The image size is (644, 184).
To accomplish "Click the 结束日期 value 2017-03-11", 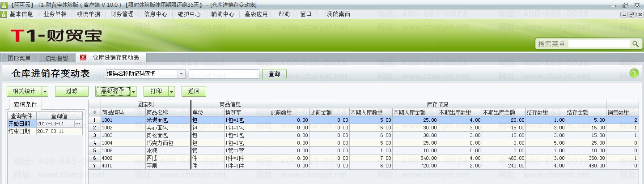I will point(59,131).
